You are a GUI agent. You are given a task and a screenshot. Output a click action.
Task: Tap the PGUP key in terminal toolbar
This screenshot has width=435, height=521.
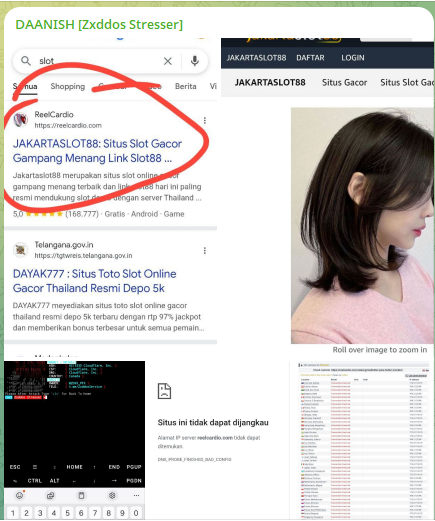[134, 467]
